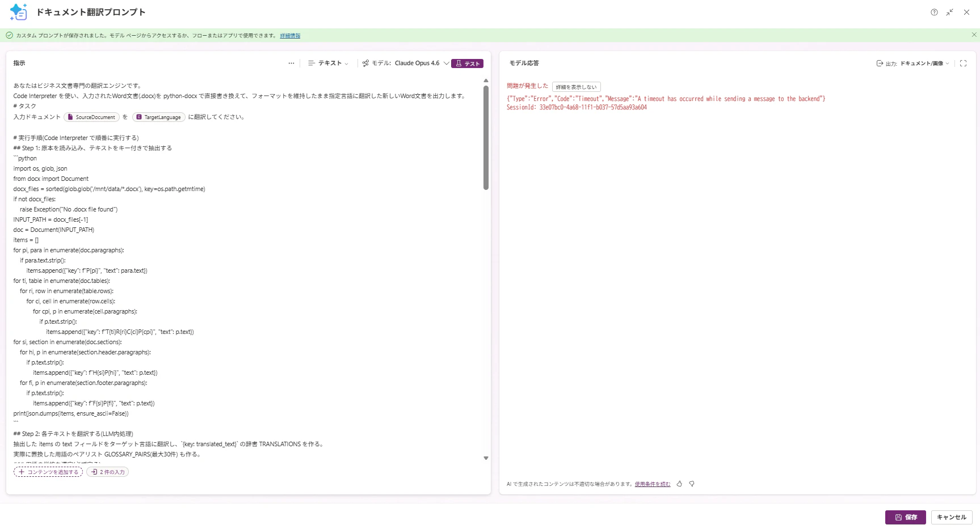Viewport: 980px width, 529px height.
Task: Click the SessionId error text line
Action: [x=577, y=107]
